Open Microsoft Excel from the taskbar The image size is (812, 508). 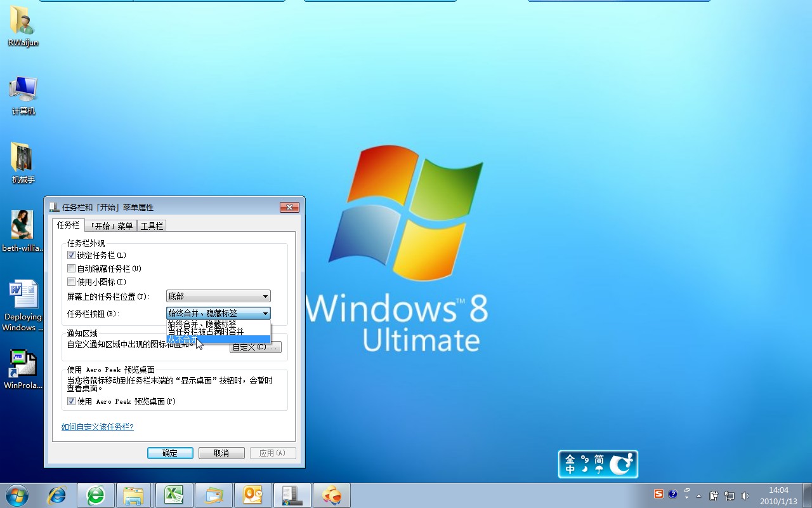tap(174, 495)
